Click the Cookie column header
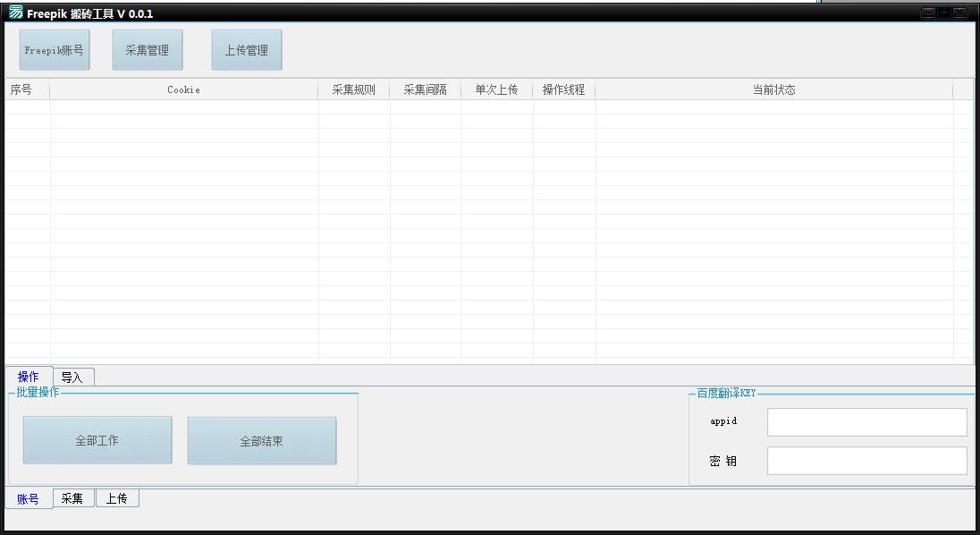This screenshot has width=980, height=535. click(x=184, y=89)
